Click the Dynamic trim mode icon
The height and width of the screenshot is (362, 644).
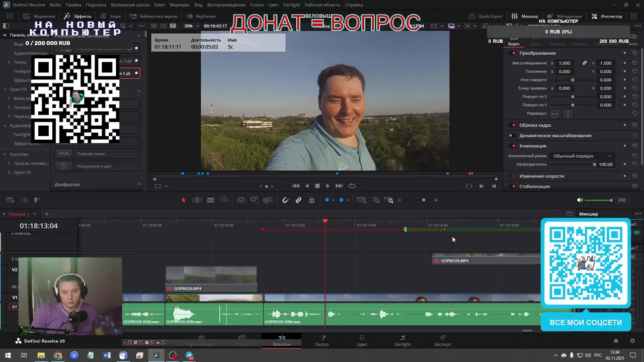pos(224,200)
